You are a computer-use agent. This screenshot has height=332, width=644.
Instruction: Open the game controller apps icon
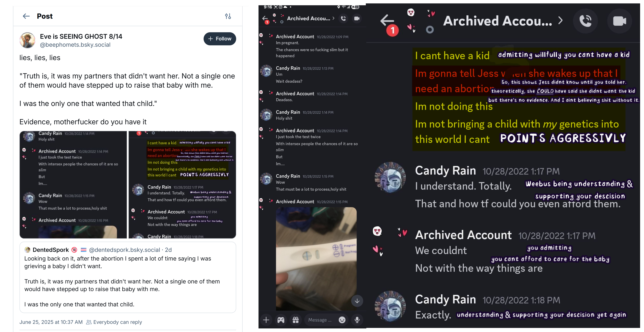pos(281,320)
